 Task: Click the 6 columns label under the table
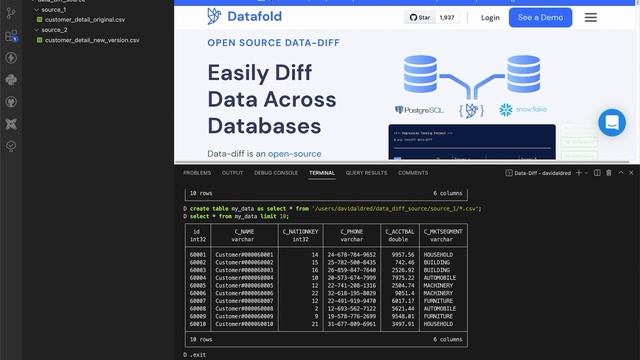(x=448, y=339)
